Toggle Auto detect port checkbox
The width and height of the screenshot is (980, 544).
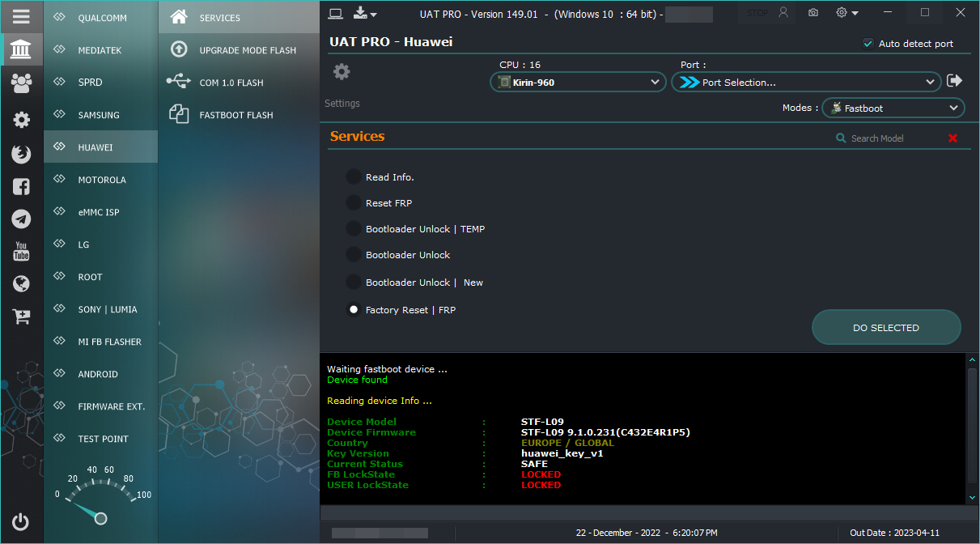tap(868, 44)
